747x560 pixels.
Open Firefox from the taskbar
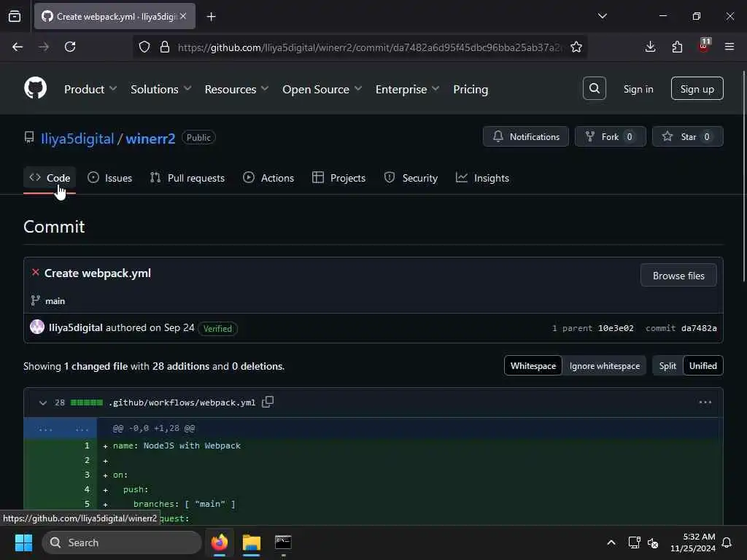point(219,542)
